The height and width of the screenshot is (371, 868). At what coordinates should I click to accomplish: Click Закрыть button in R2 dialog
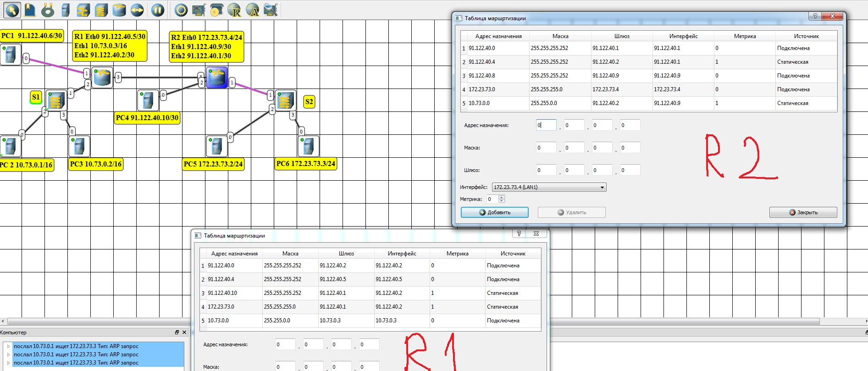tap(803, 212)
